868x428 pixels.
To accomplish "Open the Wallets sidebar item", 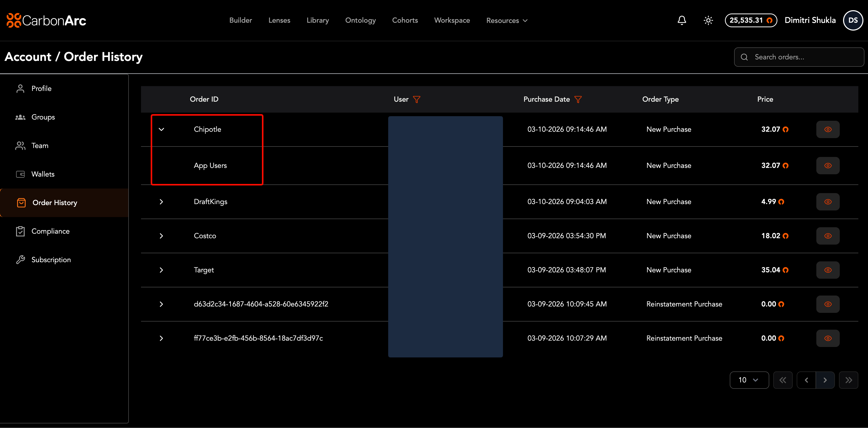I will point(43,174).
